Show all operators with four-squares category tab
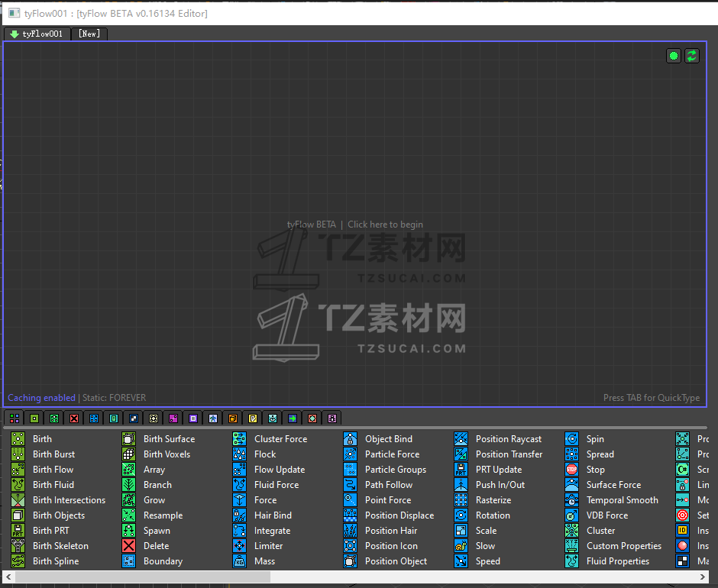 15,418
